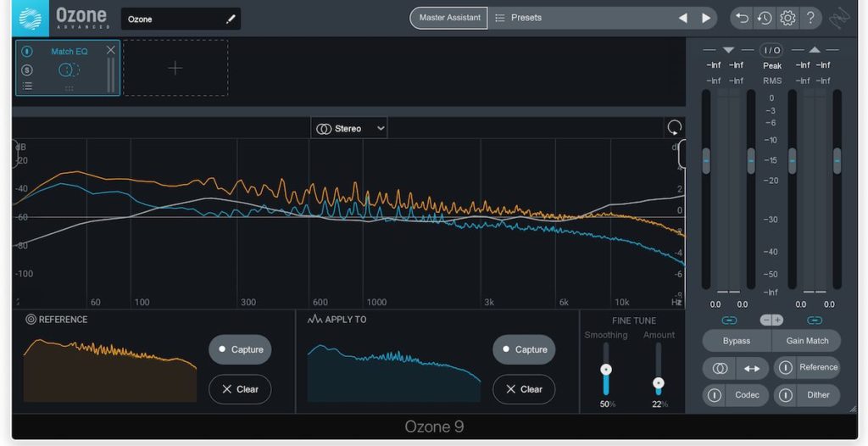Toggle the Reference power button

pyautogui.click(x=786, y=367)
